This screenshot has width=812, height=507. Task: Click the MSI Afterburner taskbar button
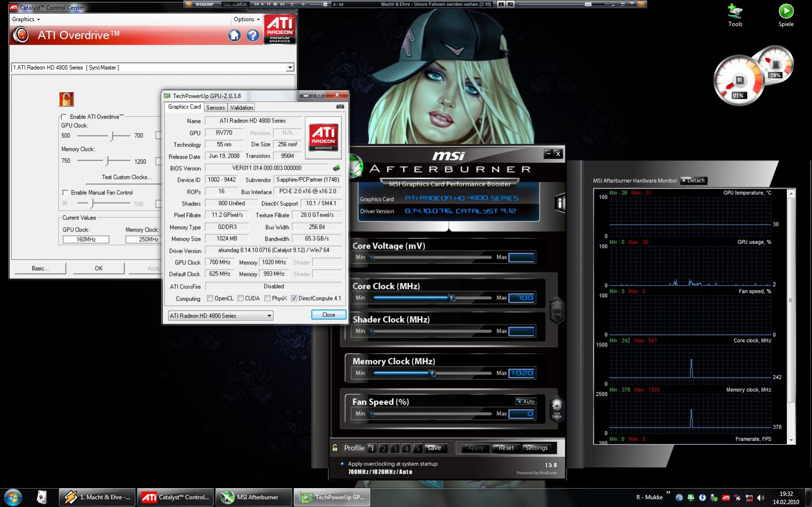[253, 497]
